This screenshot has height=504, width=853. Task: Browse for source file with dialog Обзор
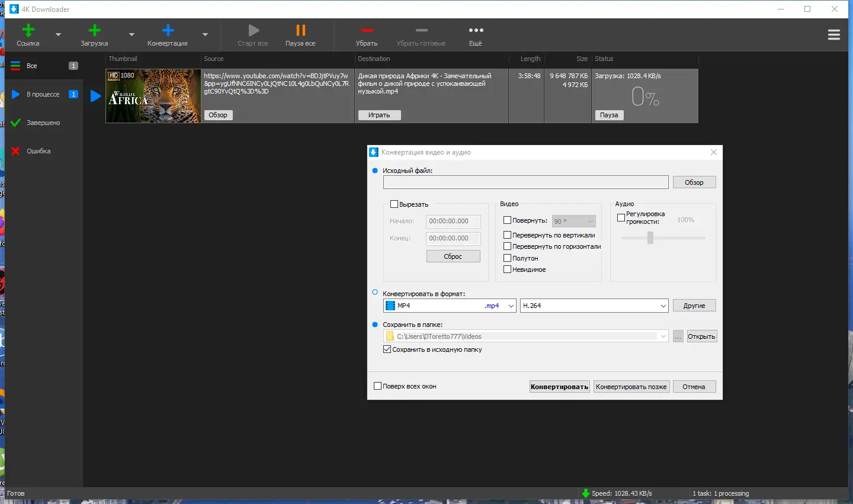click(x=694, y=182)
